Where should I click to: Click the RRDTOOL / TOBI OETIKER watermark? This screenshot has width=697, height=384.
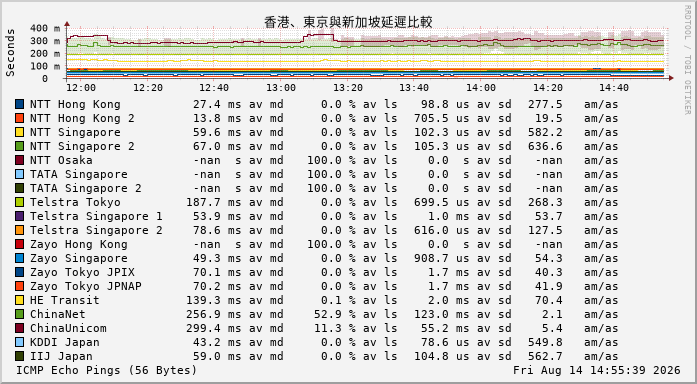click(x=687, y=60)
